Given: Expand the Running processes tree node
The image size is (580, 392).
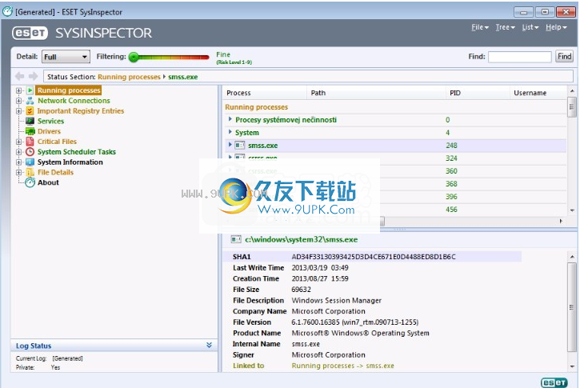Looking at the screenshot, I should (x=18, y=90).
